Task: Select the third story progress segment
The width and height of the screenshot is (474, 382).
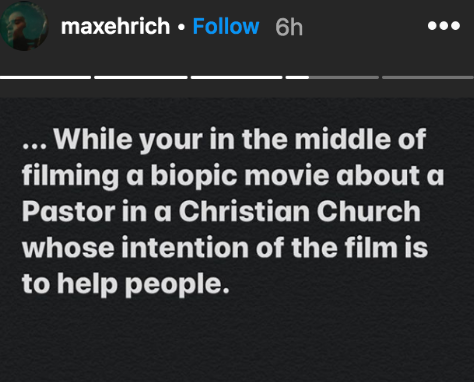Action: point(237,78)
